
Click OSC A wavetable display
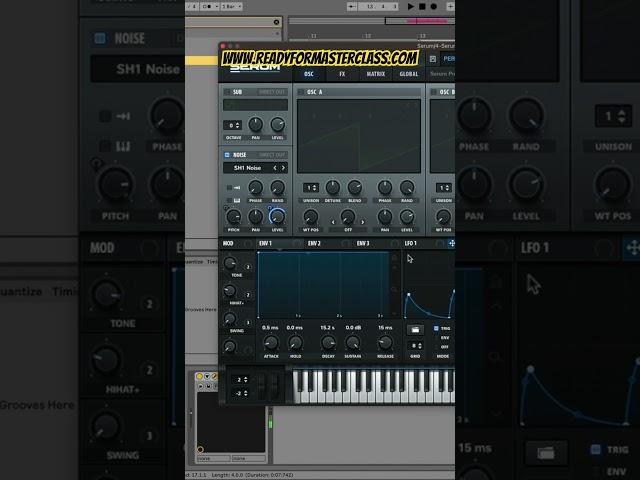(x=359, y=136)
